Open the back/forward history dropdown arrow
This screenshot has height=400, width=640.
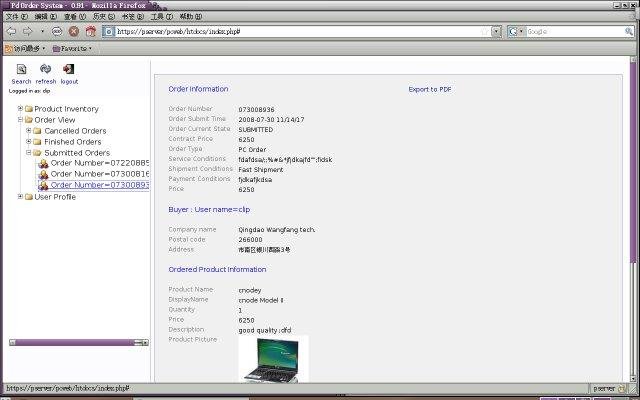42,31
